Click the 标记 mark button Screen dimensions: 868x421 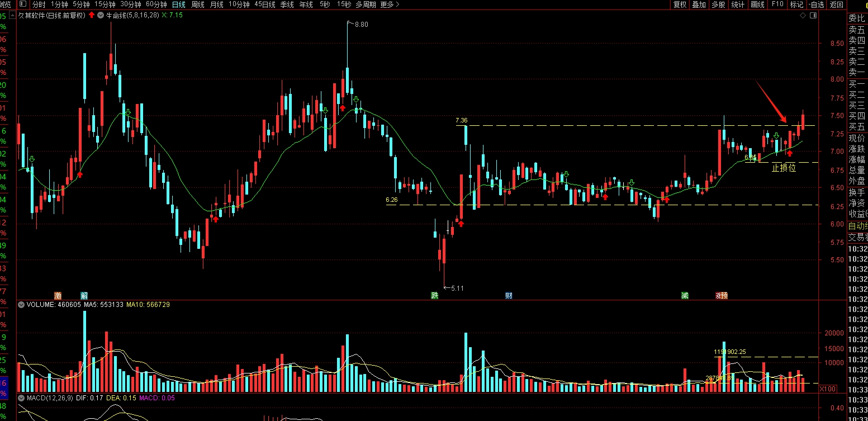click(x=796, y=4)
